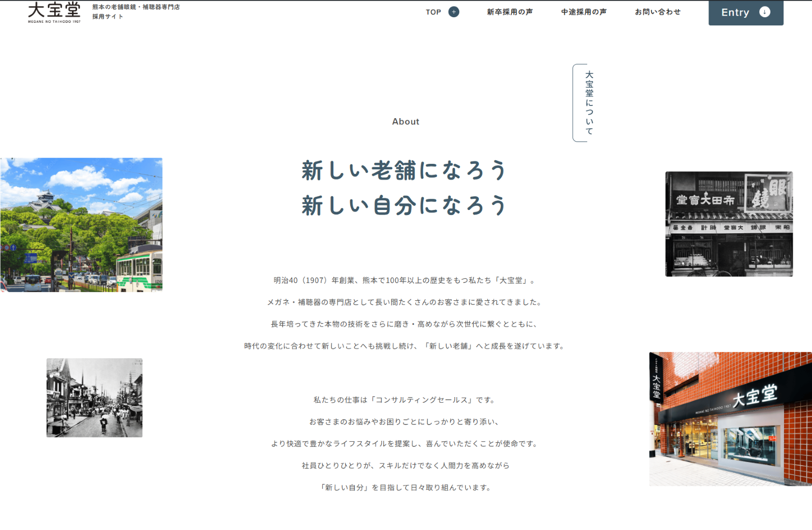Click the plus icon next to TOP
Image resolution: width=812 pixels, height=530 pixels.
point(453,11)
